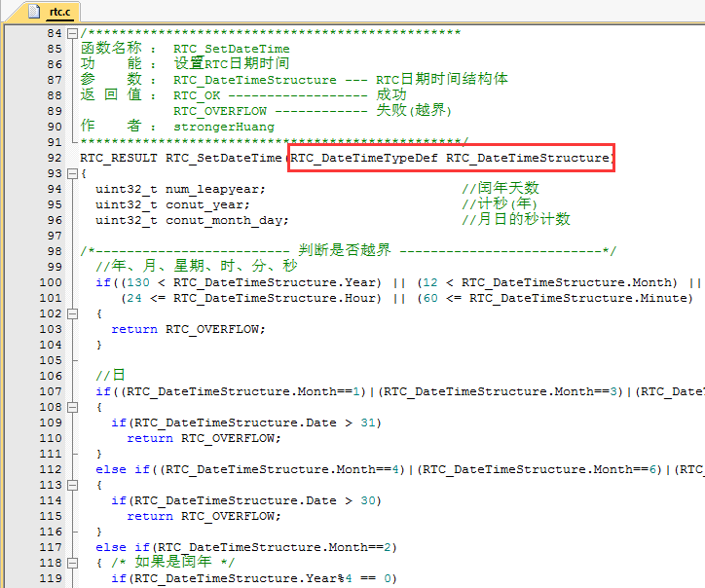This screenshot has height=588, width=705.
Task: Collapse the code block at line 102
Action: (x=72, y=313)
